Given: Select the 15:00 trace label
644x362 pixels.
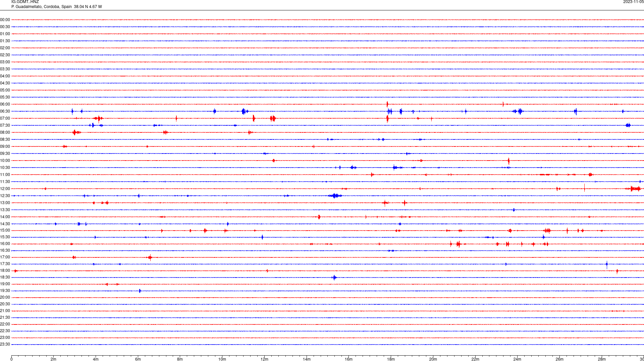Looking at the screenshot, I should pos(5,230).
